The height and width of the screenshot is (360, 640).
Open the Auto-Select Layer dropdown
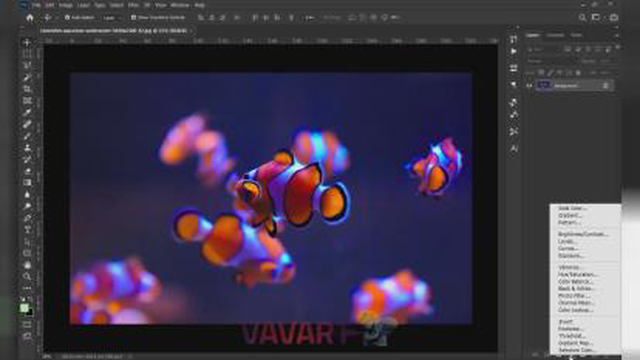[x=111, y=18]
